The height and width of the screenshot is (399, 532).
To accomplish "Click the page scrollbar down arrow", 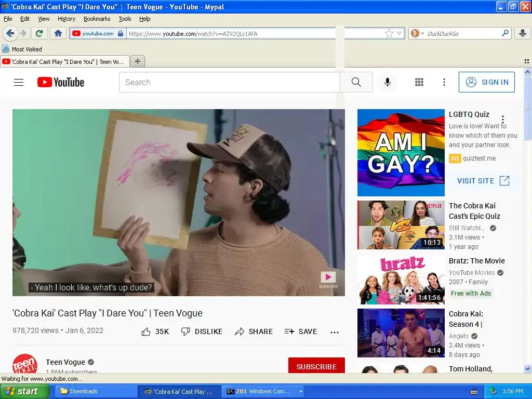I will 527,368.
